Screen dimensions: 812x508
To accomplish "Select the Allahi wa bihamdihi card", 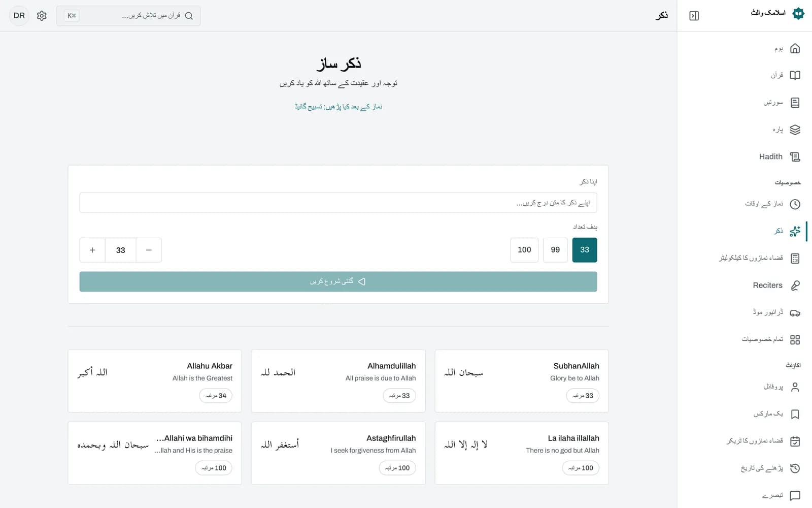I will pos(155,453).
